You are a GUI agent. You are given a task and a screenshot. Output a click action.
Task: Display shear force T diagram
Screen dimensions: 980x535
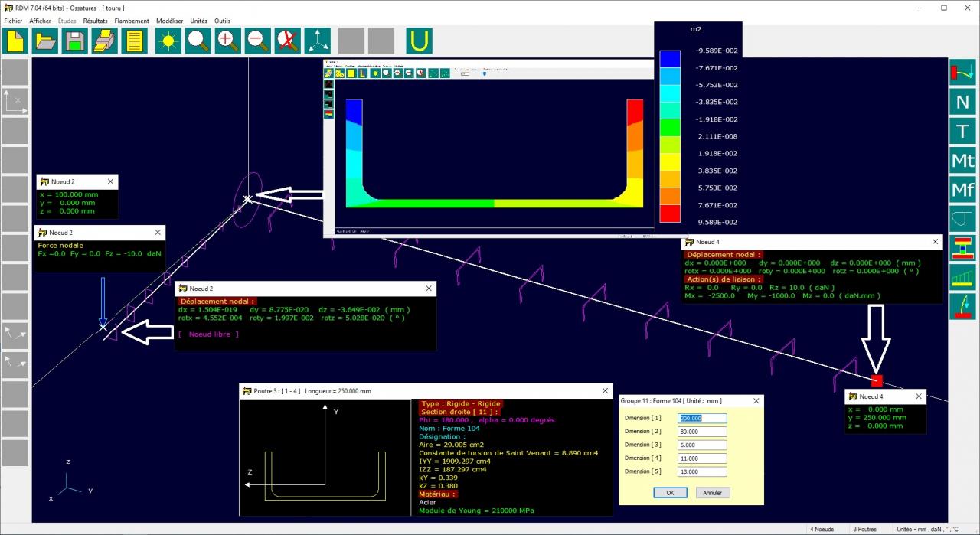[x=962, y=131]
